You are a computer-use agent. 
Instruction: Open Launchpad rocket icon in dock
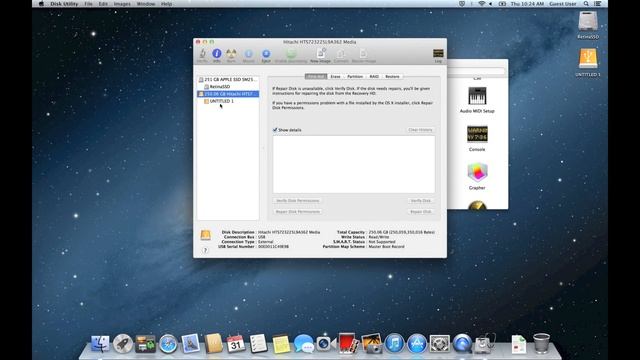click(x=123, y=344)
